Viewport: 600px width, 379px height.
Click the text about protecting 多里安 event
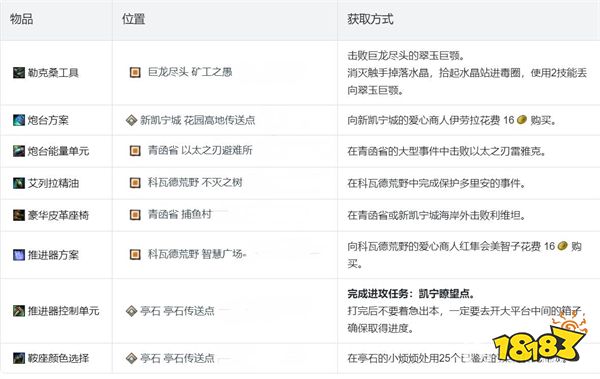pyautogui.click(x=436, y=183)
